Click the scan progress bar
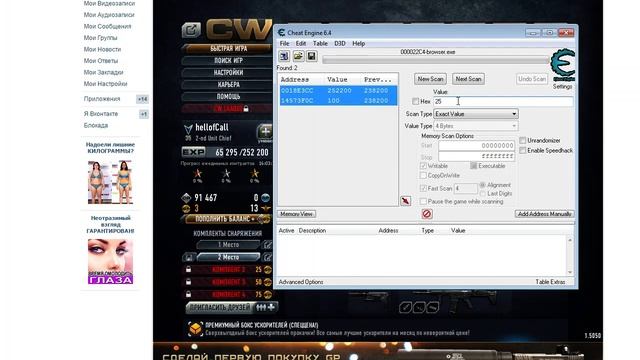640x360 pixels. [x=436, y=60]
